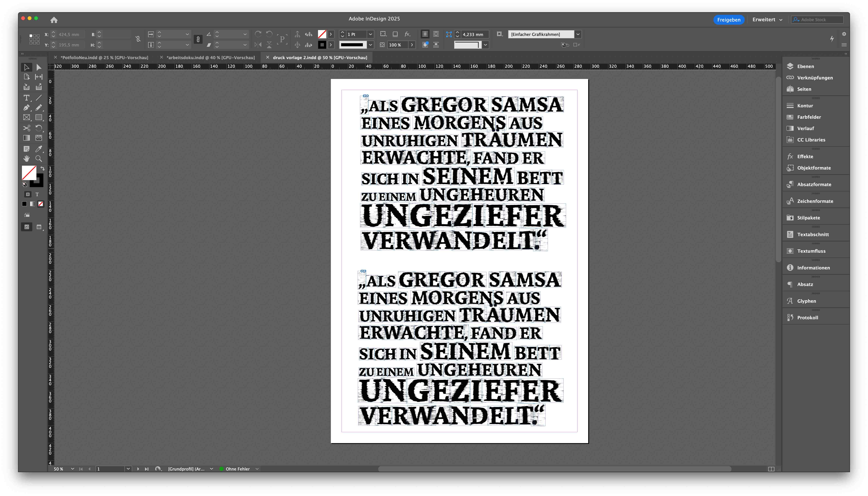The width and height of the screenshot is (868, 496).
Task: Toggle wrap around bounding box
Action: coord(436,34)
